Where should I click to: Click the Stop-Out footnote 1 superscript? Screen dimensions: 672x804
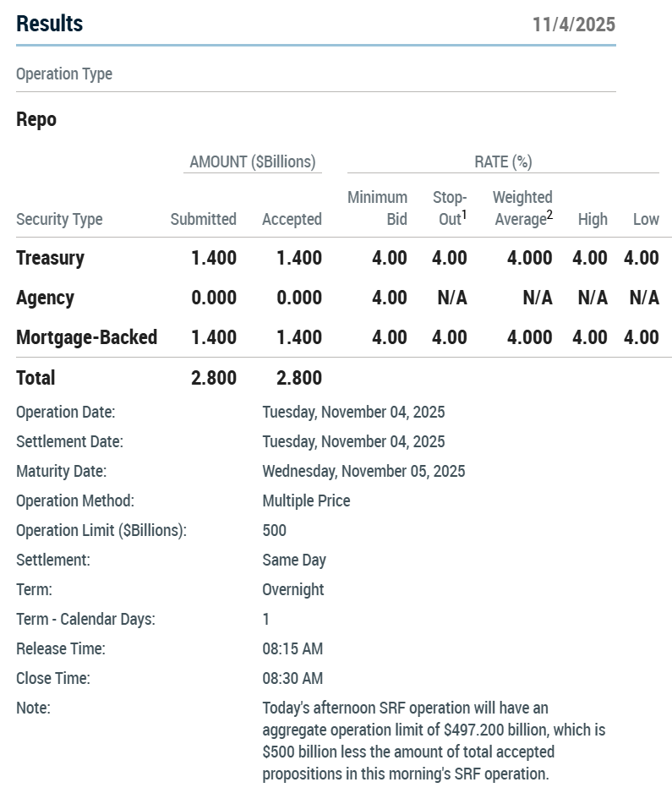(x=464, y=215)
